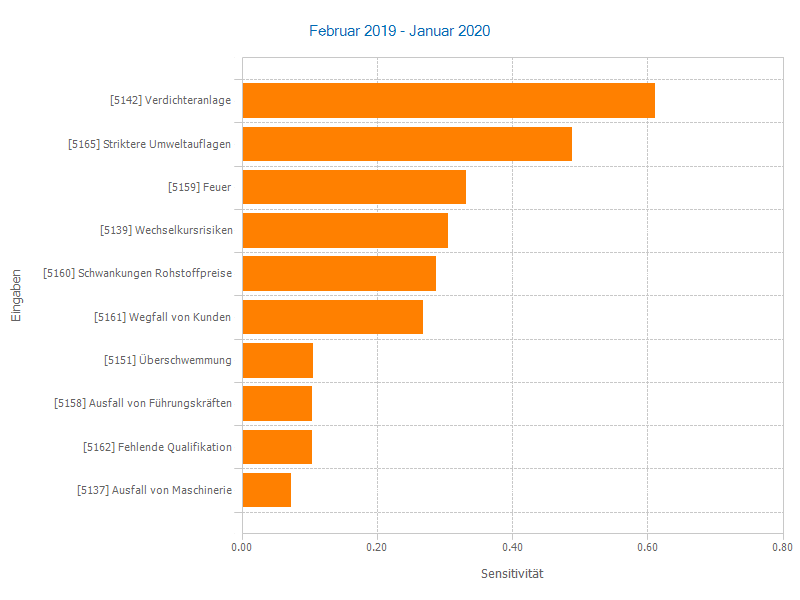Click the shortest bar, Ausfall von Maschinerie
Viewport: 800px width, 600px height.
coord(267,490)
